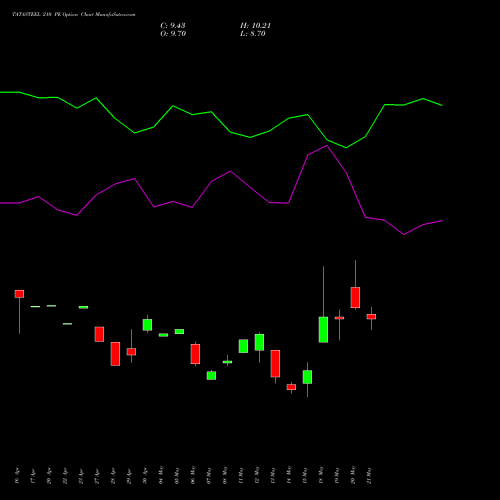Click the green candle above 30 Apr
The image size is (500, 500).
click(x=147, y=325)
